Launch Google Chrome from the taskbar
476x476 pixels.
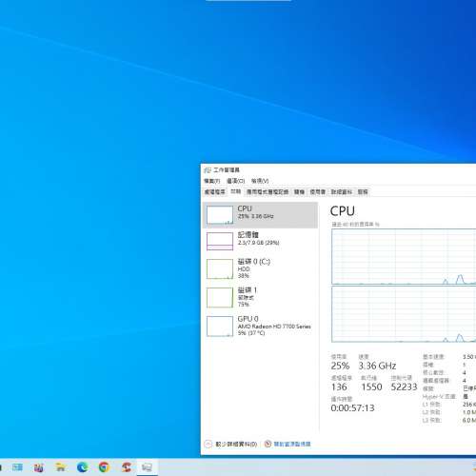point(104,467)
